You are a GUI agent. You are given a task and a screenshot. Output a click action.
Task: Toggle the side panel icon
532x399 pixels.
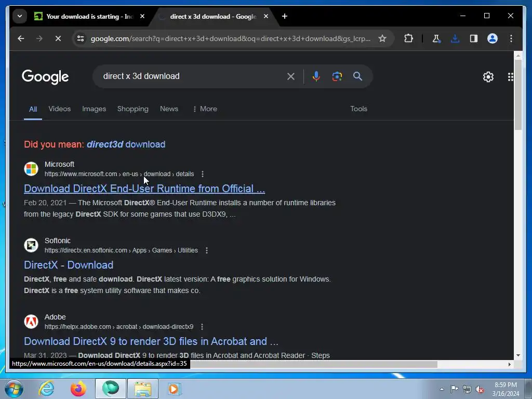click(x=474, y=38)
